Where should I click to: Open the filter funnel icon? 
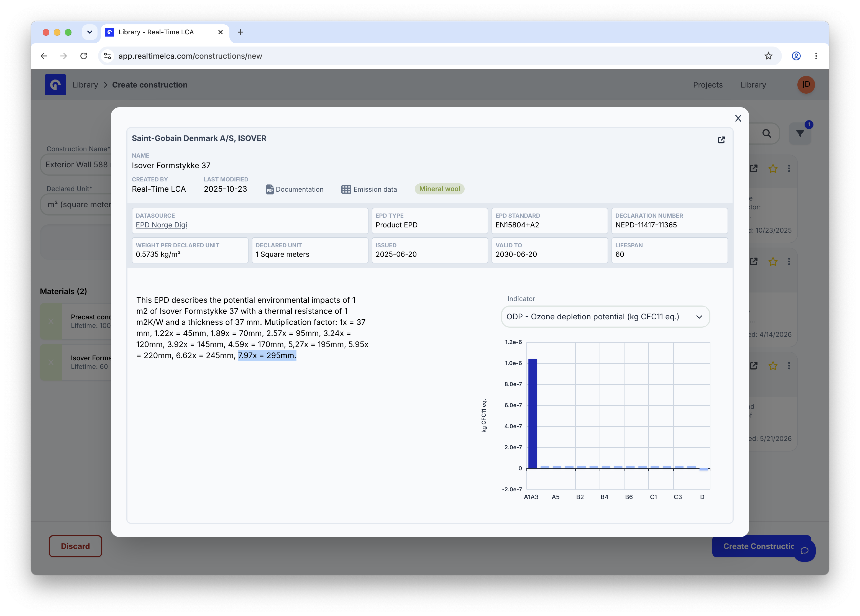click(800, 134)
